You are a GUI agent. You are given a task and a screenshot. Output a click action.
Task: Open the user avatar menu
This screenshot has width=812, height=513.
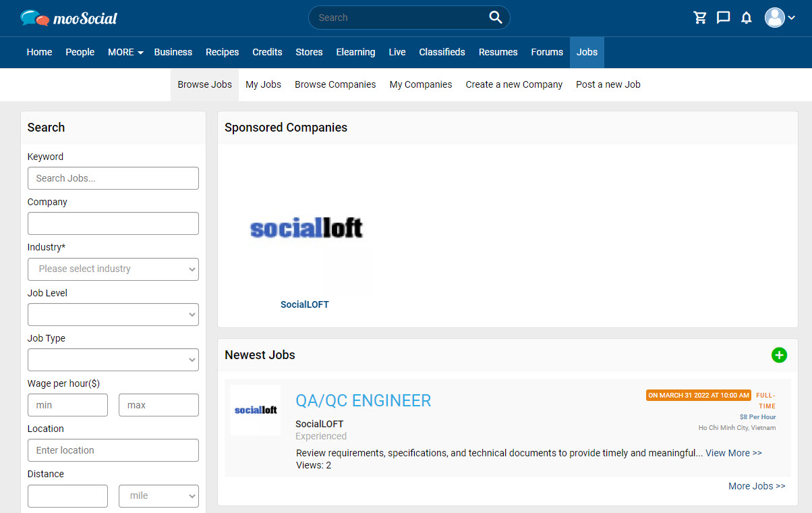pos(780,18)
